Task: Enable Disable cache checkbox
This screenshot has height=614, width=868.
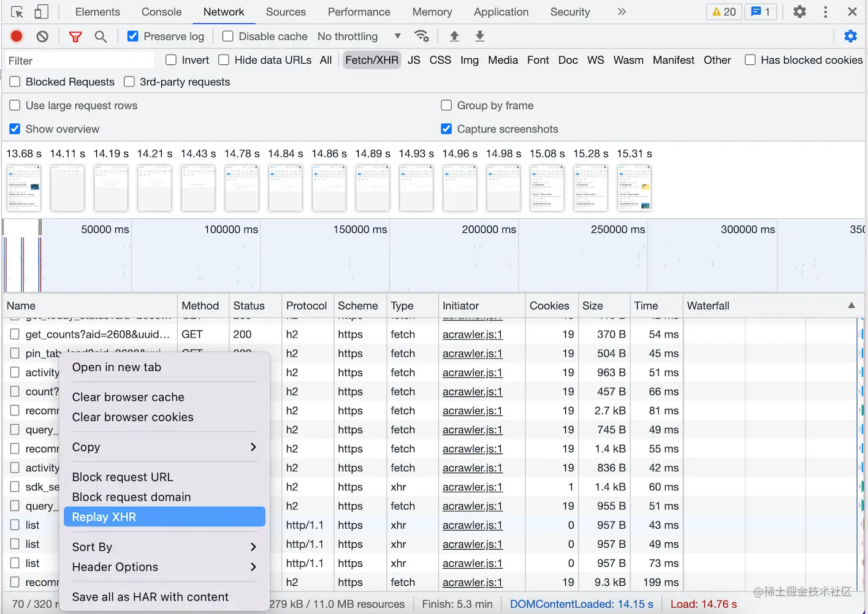Action: coord(228,37)
